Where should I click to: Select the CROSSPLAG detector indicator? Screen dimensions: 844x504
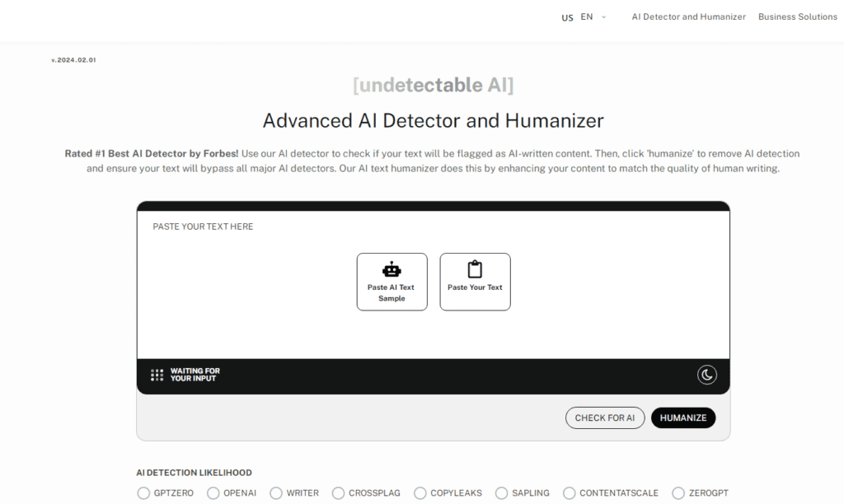[x=338, y=493]
